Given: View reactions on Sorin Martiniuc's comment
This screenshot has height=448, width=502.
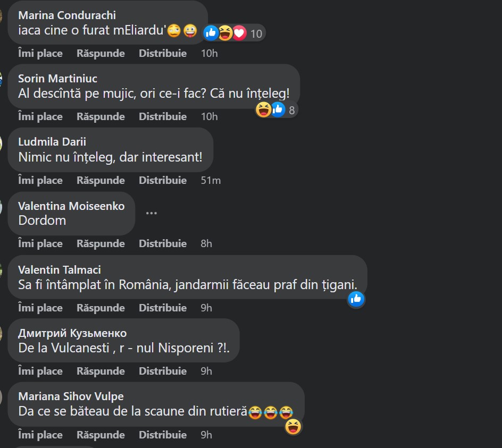Looking at the screenshot, I should coord(277,110).
